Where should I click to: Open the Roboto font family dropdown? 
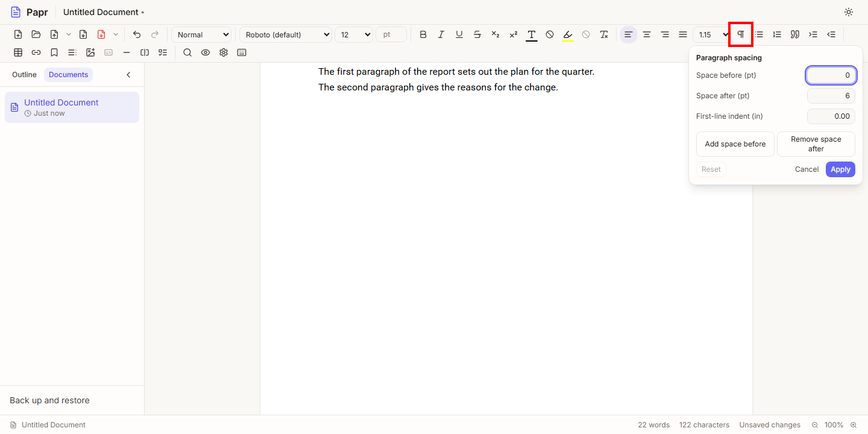click(x=286, y=34)
